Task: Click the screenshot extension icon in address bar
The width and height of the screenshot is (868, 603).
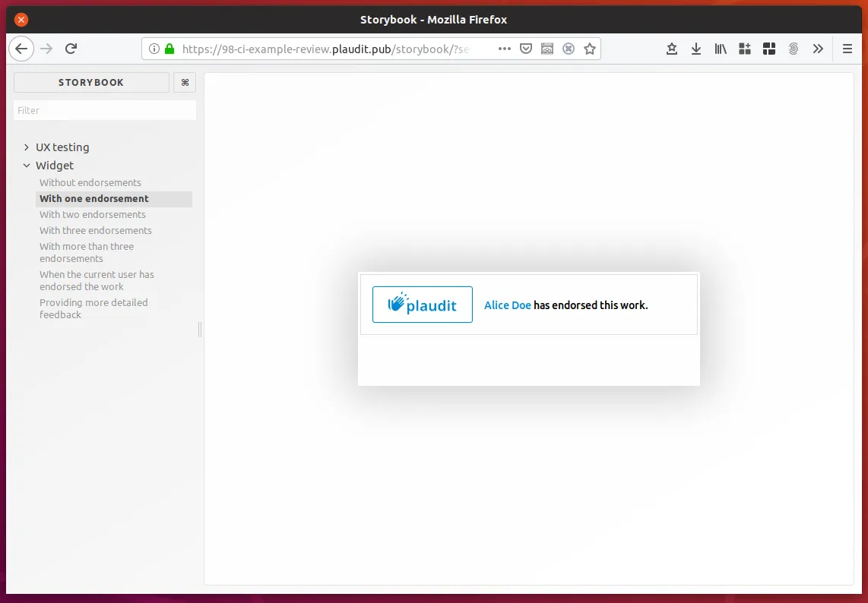Action: [x=547, y=49]
